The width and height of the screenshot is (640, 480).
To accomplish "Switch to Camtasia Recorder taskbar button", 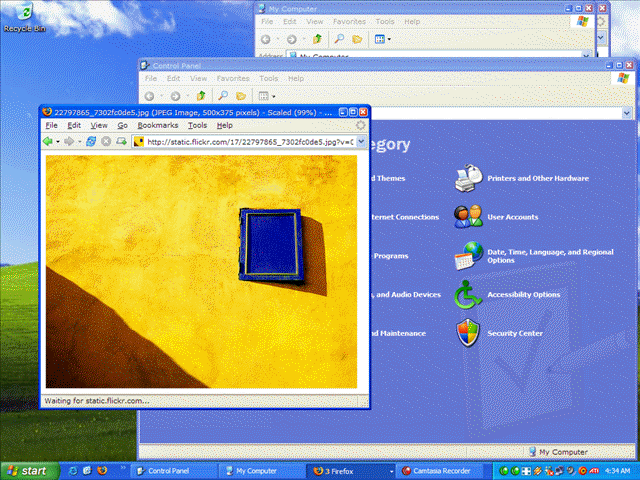I will pyautogui.click(x=442, y=471).
